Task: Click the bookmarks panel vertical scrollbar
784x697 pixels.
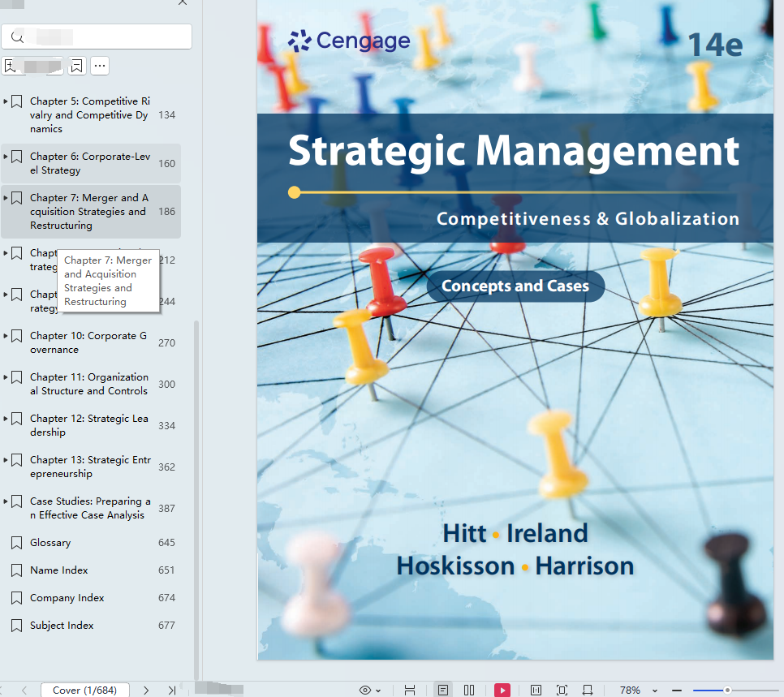Action: point(196,500)
